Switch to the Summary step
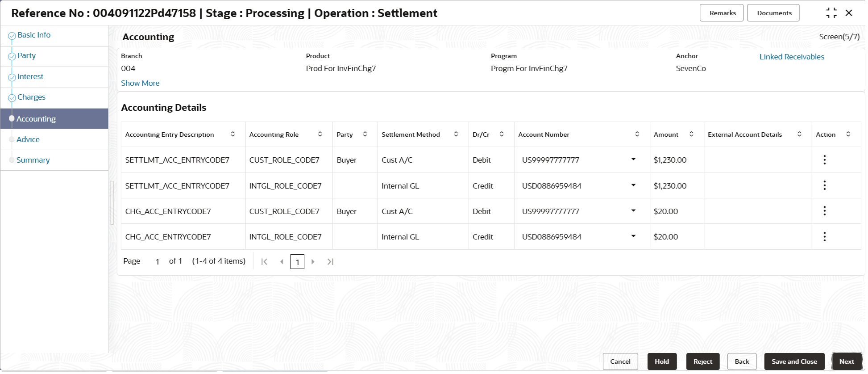This screenshot has width=868, height=374. [33, 160]
